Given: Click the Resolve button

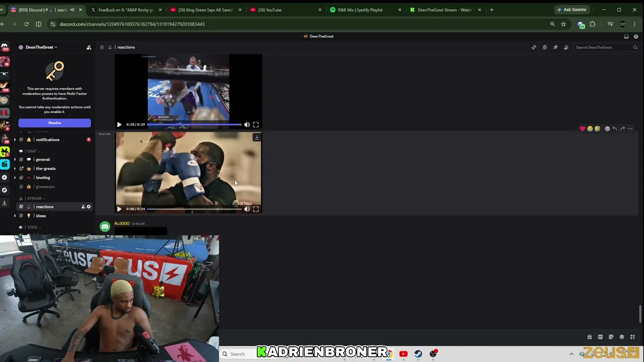Looking at the screenshot, I should (54, 123).
